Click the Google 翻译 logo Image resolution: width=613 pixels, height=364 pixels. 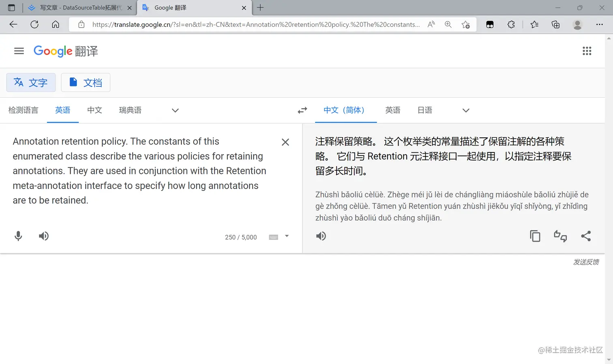[x=66, y=51]
